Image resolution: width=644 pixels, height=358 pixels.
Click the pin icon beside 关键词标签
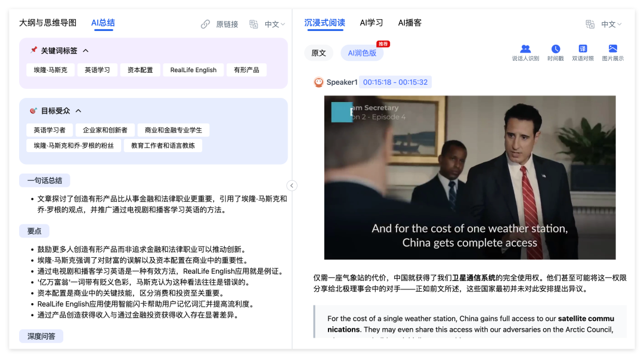pyautogui.click(x=33, y=51)
